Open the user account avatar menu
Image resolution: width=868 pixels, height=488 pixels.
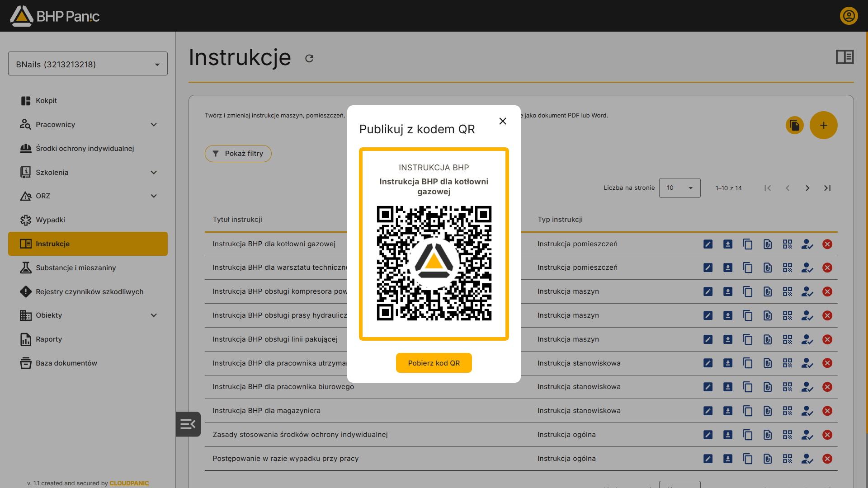849,16
